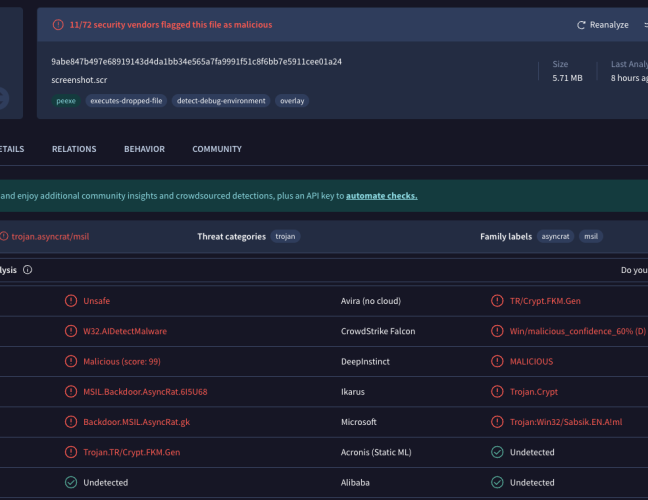Viewport: 648px width, 500px height.
Task: Click the Reanalyze refresh icon
Action: point(582,25)
